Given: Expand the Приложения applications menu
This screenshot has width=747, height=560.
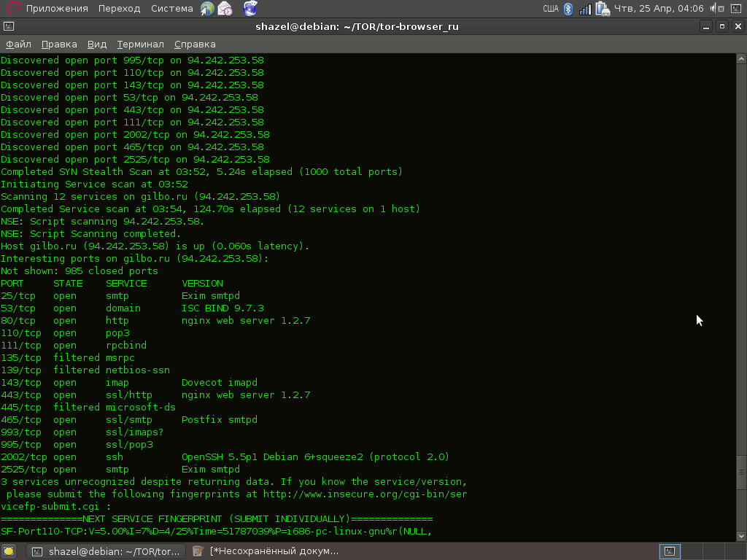Looking at the screenshot, I should click(57, 9).
